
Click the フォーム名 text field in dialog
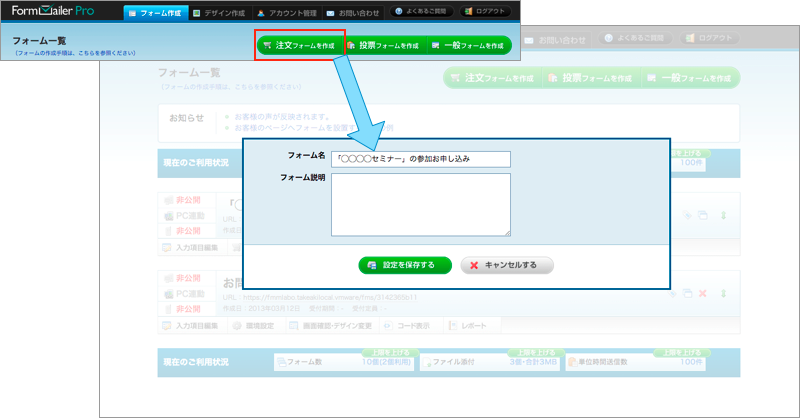(x=420, y=159)
